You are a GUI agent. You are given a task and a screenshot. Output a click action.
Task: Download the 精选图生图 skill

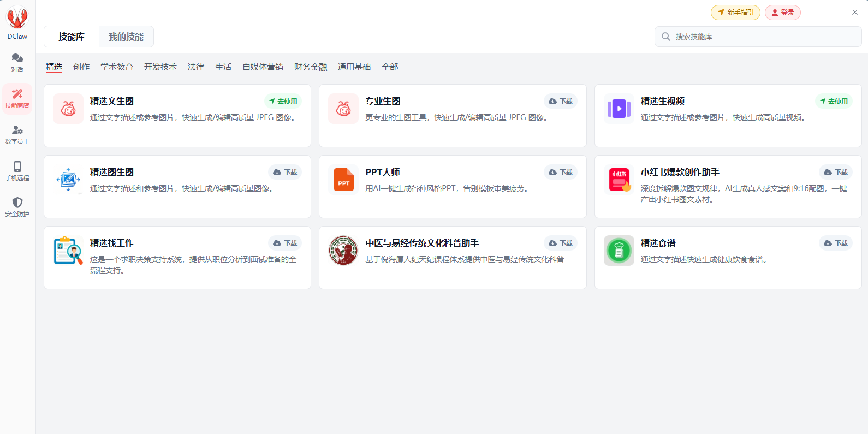tap(285, 172)
